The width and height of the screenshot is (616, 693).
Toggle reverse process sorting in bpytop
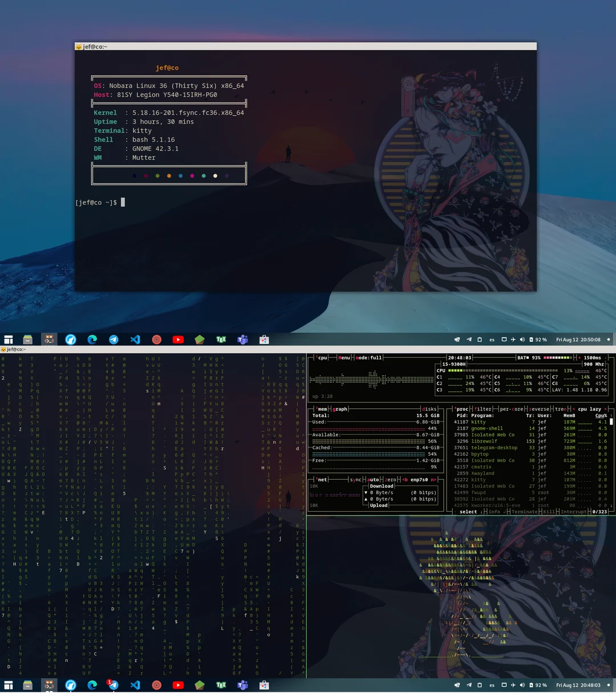click(538, 409)
